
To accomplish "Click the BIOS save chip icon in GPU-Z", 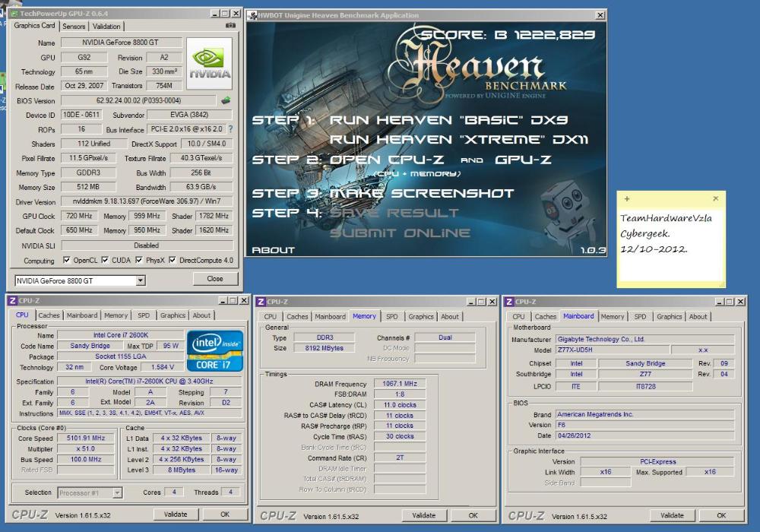I will click(226, 100).
